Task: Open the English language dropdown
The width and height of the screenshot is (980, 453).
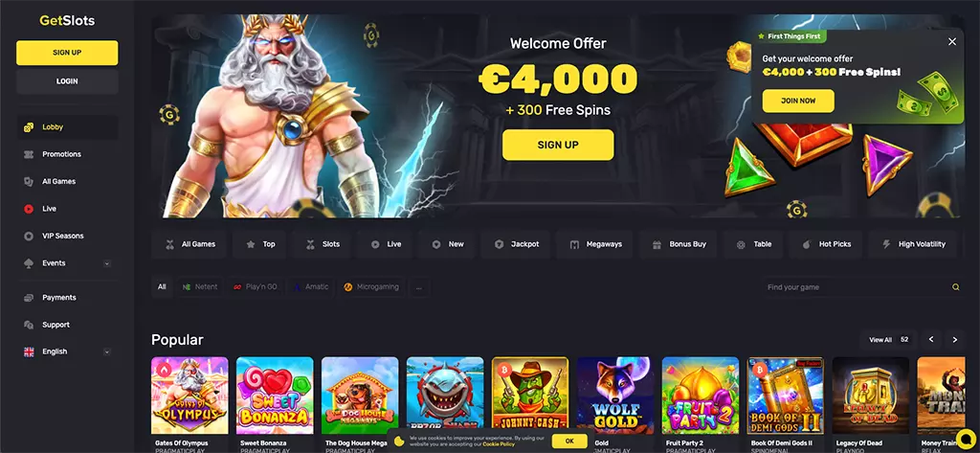Action: tap(67, 351)
